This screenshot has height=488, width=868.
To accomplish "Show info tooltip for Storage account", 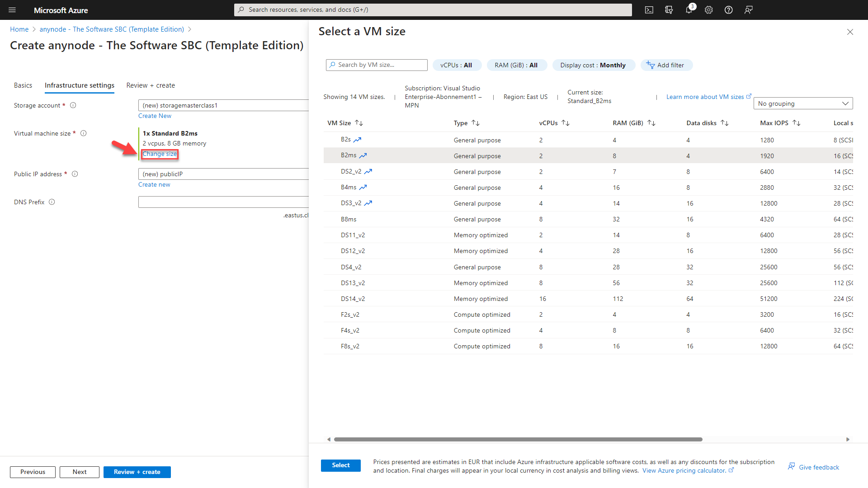I will pos(73,105).
